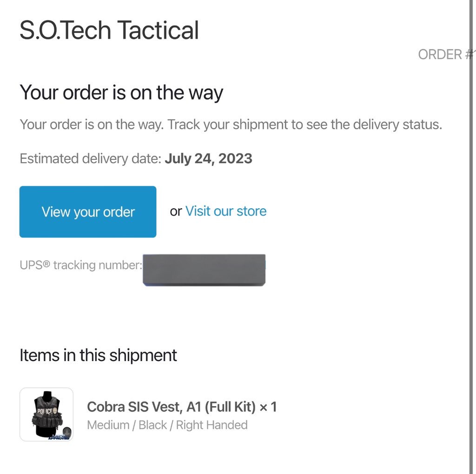Click the Estimated delivery date label
The height and width of the screenshot is (474, 476).
91,158
